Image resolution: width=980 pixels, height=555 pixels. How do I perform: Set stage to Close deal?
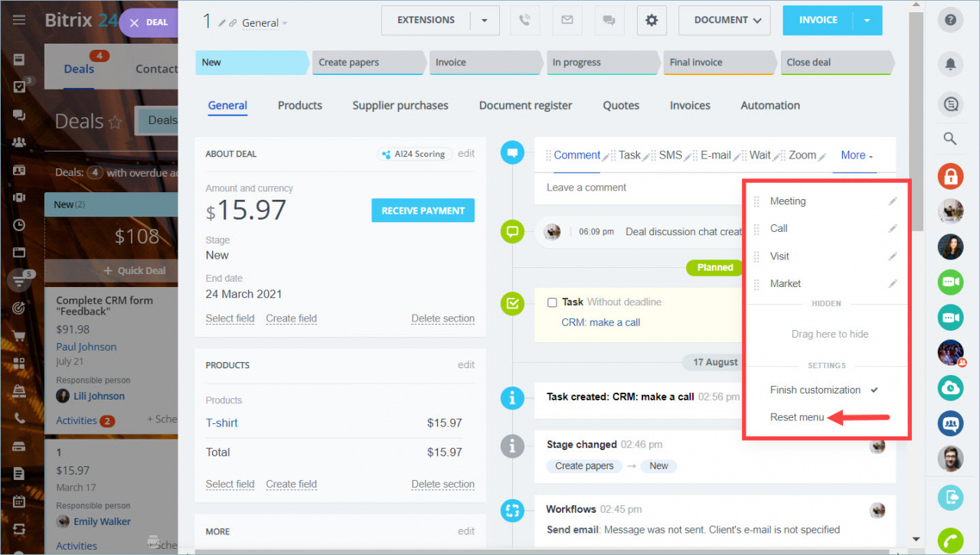pos(838,63)
